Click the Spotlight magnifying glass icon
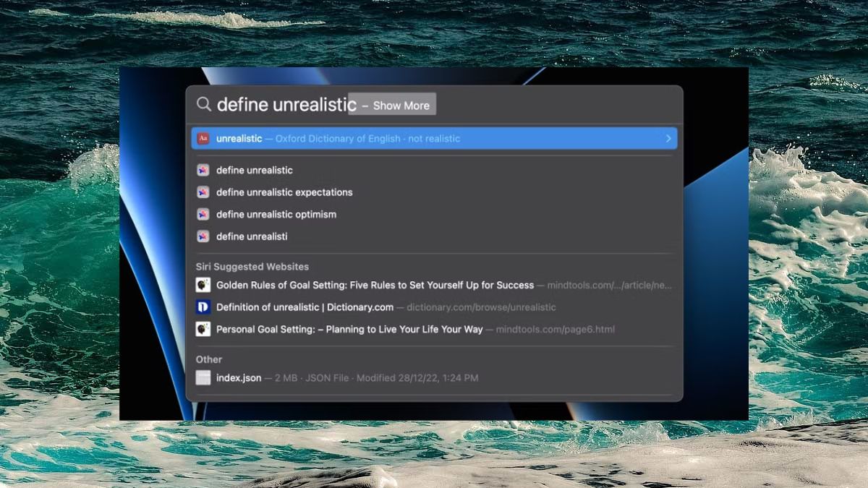The width and height of the screenshot is (868, 488). point(203,105)
